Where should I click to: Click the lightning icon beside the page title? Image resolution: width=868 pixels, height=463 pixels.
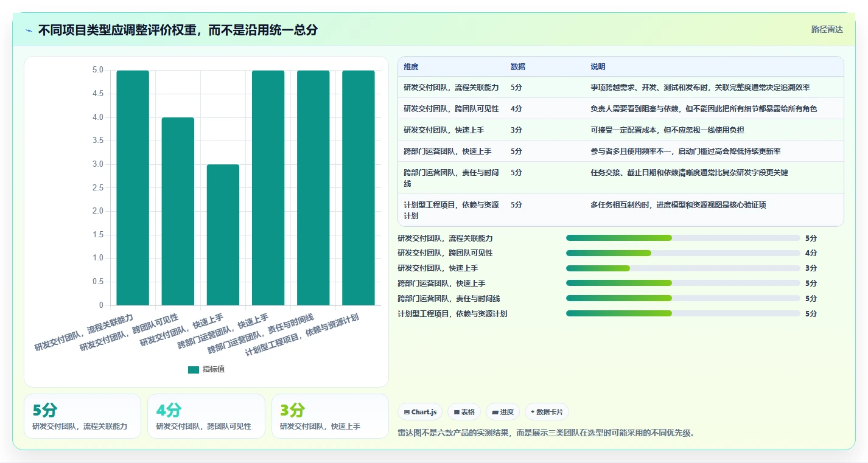[29, 30]
